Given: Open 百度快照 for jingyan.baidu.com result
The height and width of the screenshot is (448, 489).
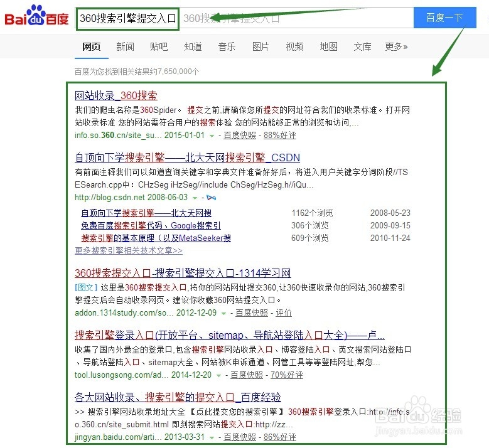Looking at the screenshot, I should click(240, 437).
